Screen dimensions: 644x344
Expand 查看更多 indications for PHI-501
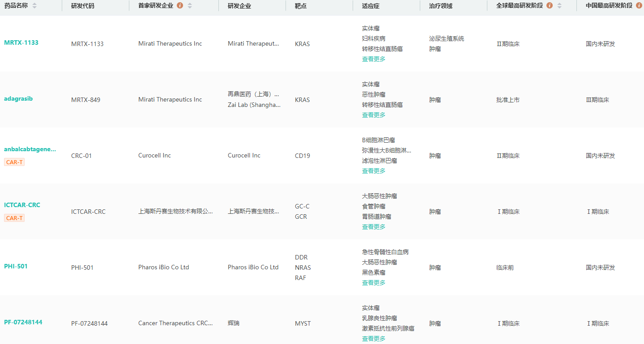[x=373, y=283]
